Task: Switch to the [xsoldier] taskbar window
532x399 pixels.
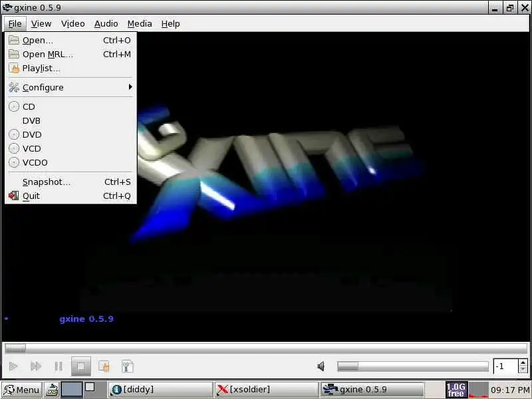Action: click(x=267, y=390)
